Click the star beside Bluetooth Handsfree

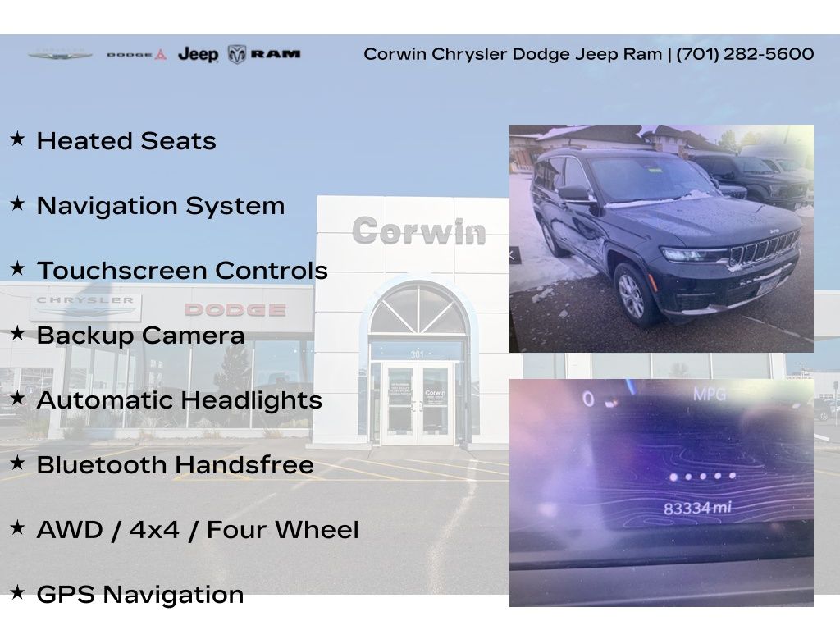coord(17,463)
